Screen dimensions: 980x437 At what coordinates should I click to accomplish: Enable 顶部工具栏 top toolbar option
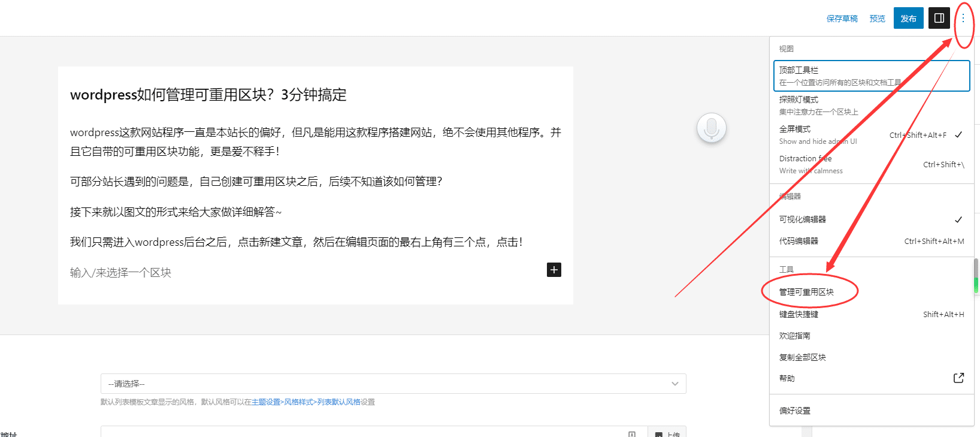872,76
